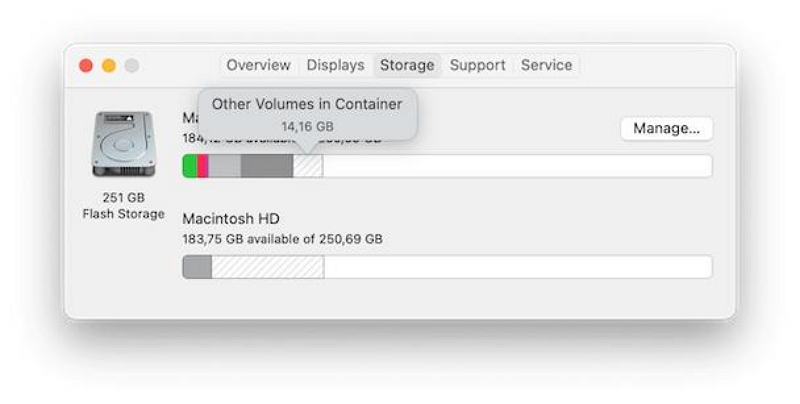The width and height of the screenshot is (800, 404).
Task: Switch to the Overview tab
Action: click(259, 65)
